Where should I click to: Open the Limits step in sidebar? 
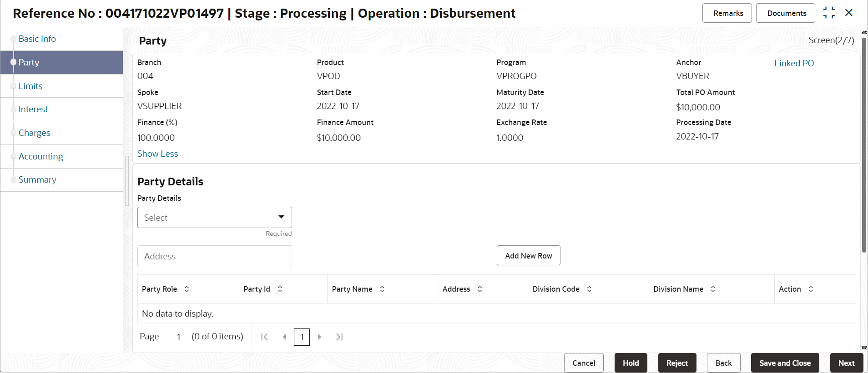pos(30,86)
